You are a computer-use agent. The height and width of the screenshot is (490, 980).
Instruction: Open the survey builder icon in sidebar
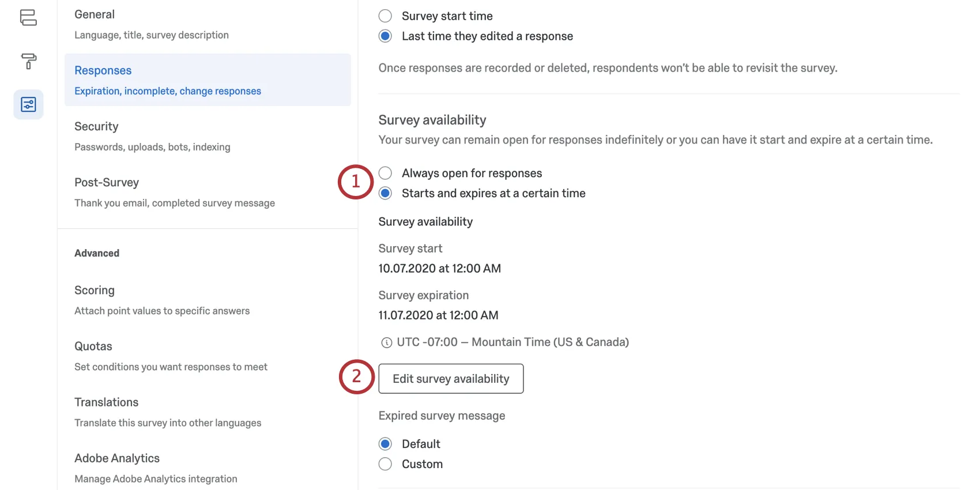[x=28, y=18]
